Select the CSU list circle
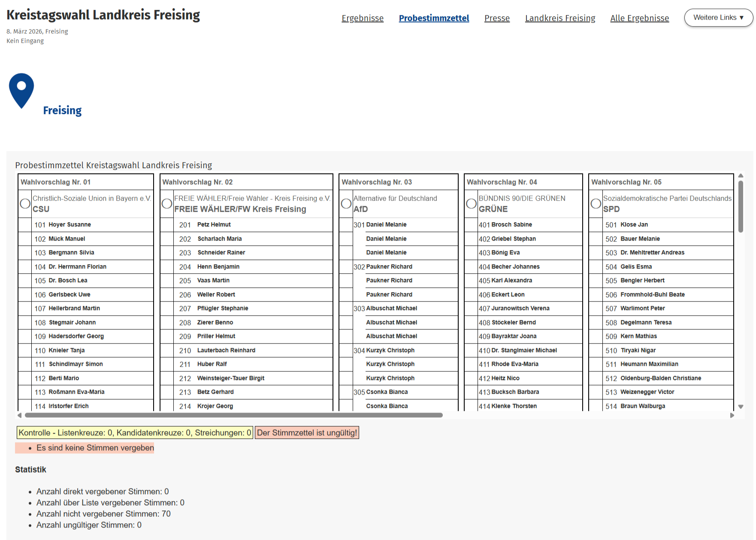The height and width of the screenshot is (540, 756). point(25,203)
